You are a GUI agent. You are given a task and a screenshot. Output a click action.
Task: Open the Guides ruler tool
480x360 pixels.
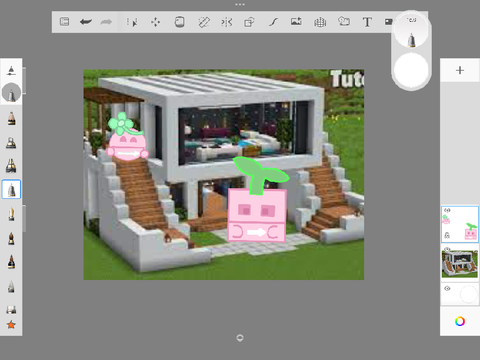[x=203, y=22]
